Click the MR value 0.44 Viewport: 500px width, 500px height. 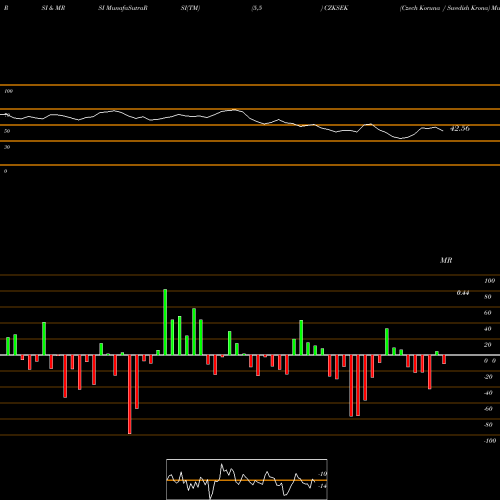pos(463,293)
